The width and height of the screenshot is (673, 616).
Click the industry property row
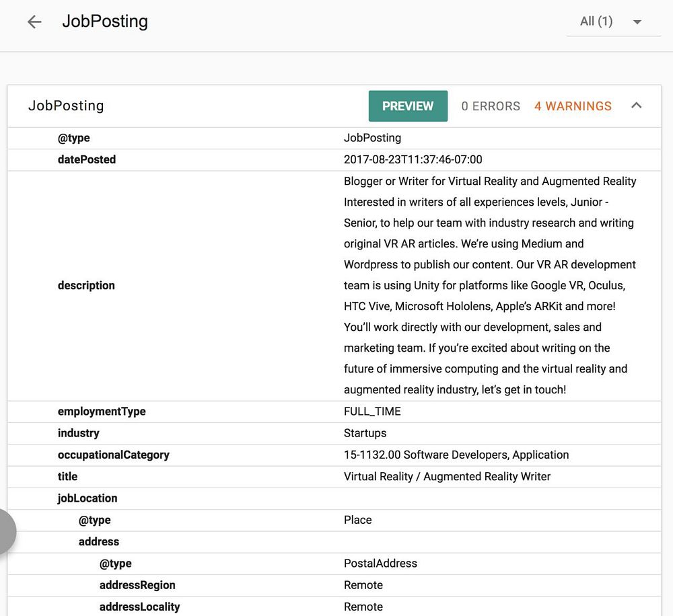point(79,433)
